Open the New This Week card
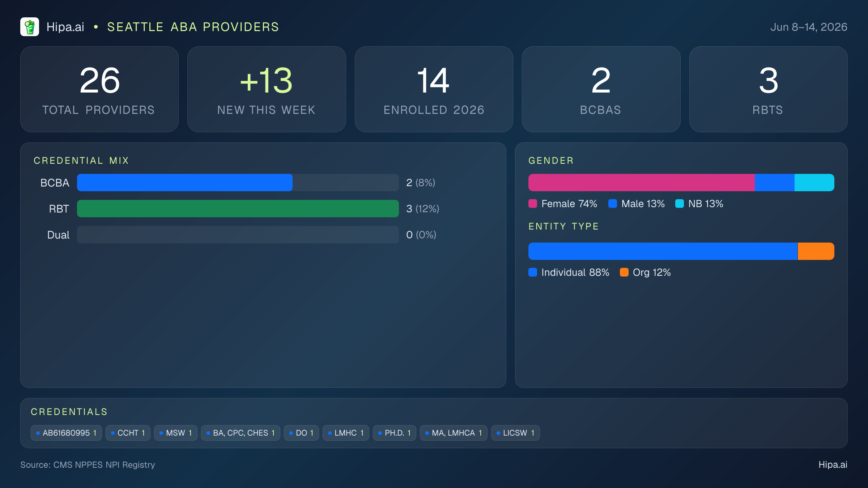The height and width of the screenshot is (488, 868). click(267, 89)
